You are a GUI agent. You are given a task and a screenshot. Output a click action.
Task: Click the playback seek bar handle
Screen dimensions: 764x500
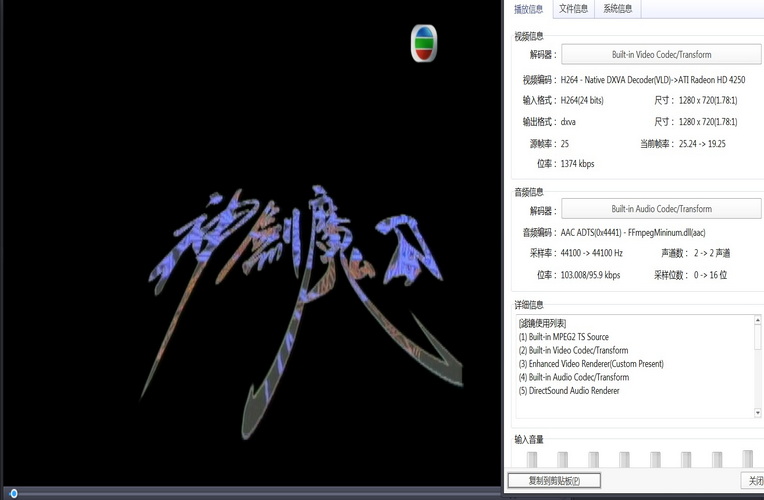[13, 494]
